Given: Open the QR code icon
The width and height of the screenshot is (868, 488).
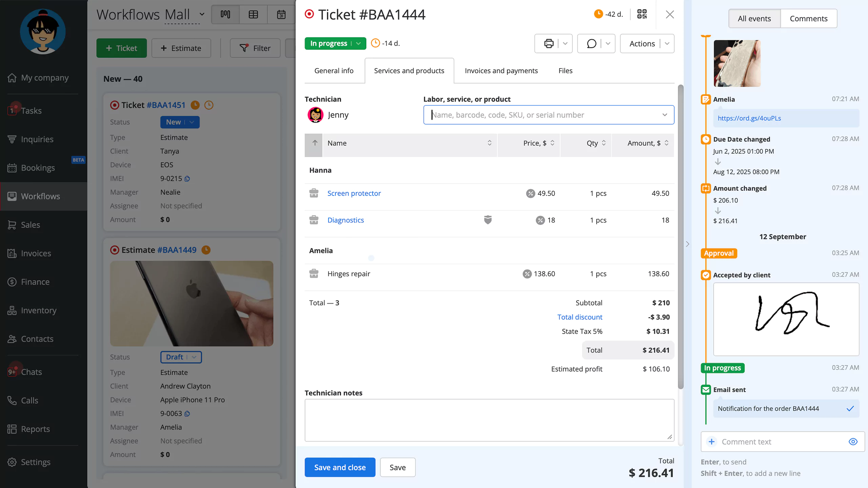Looking at the screenshot, I should coord(642,14).
